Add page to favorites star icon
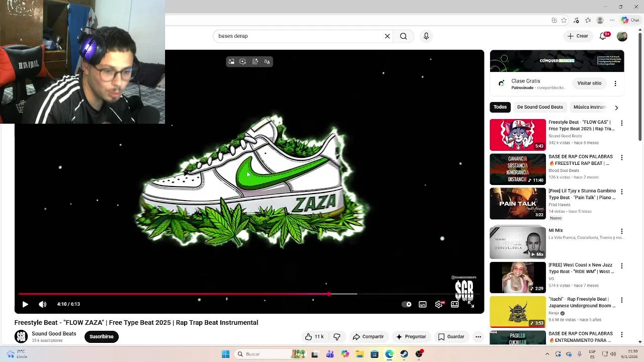The height and width of the screenshot is (362, 644). 564,21
